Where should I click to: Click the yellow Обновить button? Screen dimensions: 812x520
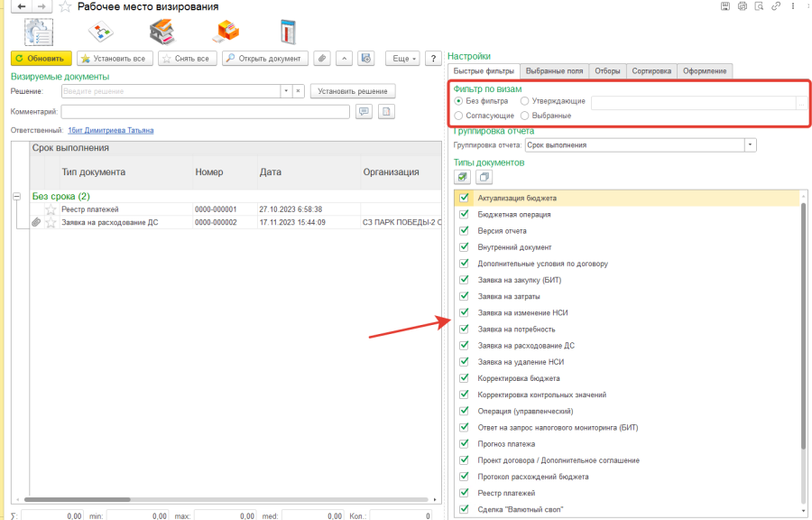point(42,59)
